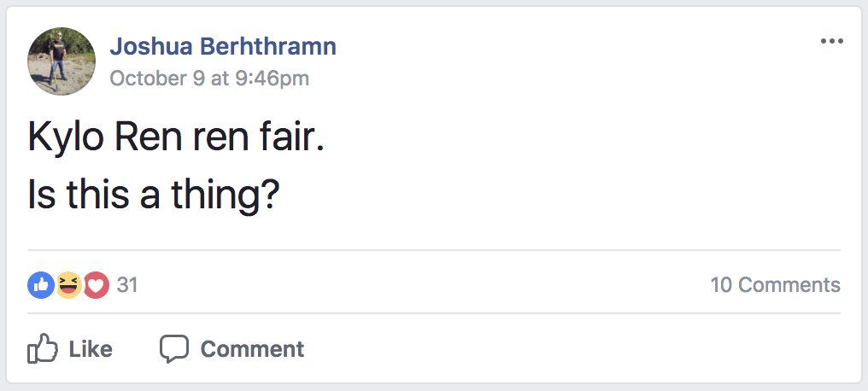Open the three-dot post options menu
This screenshot has height=391, width=868.
pos(831,41)
